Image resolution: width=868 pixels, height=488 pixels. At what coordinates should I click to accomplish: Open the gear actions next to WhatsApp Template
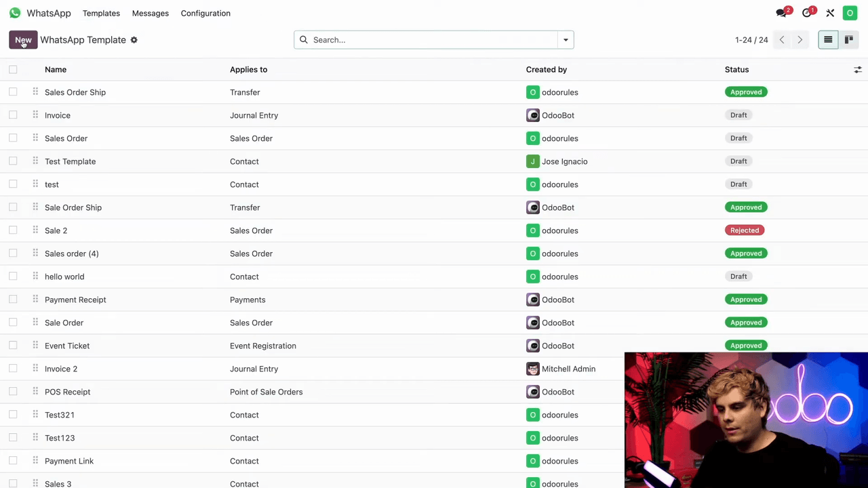click(134, 40)
